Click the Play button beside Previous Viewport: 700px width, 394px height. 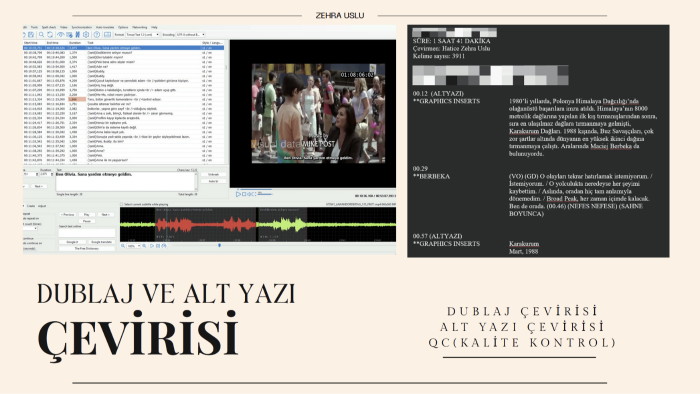87,215
